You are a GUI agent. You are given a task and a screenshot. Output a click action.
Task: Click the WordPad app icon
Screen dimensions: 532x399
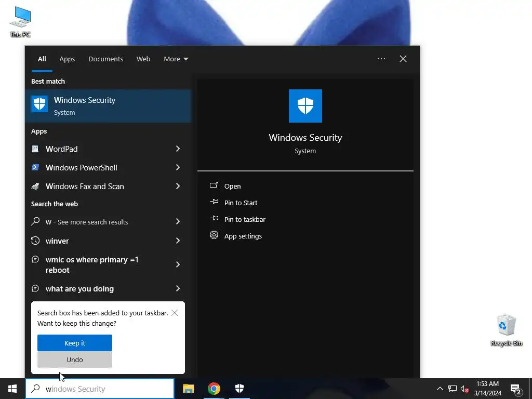click(35, 149)
